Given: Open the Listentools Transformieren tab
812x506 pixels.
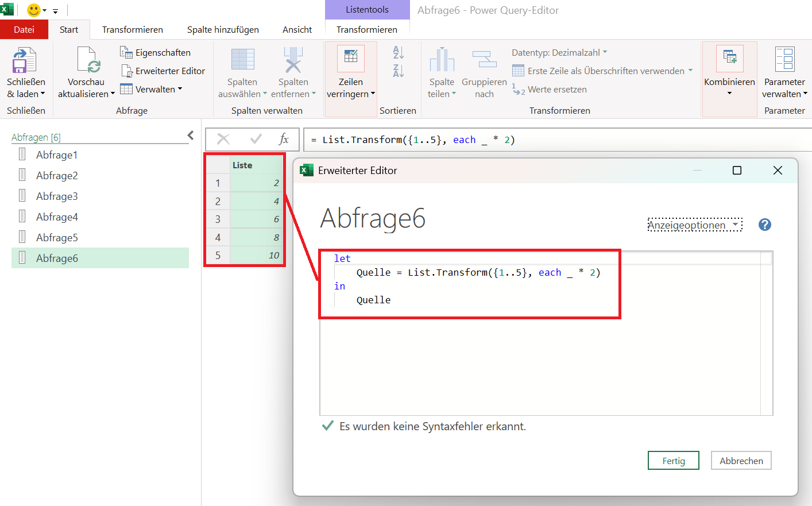Looking at the screenshot, I should coord(367,29).
